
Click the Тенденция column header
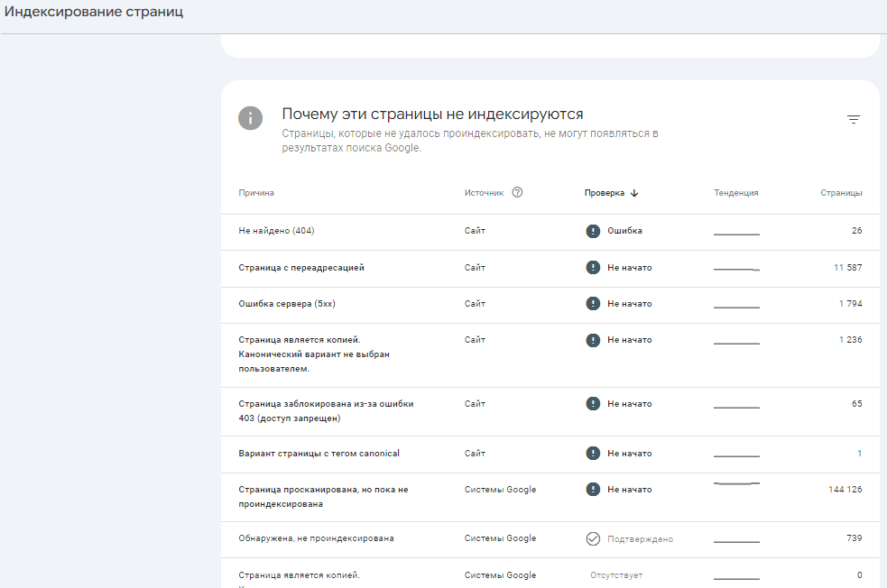coord(736,193)
